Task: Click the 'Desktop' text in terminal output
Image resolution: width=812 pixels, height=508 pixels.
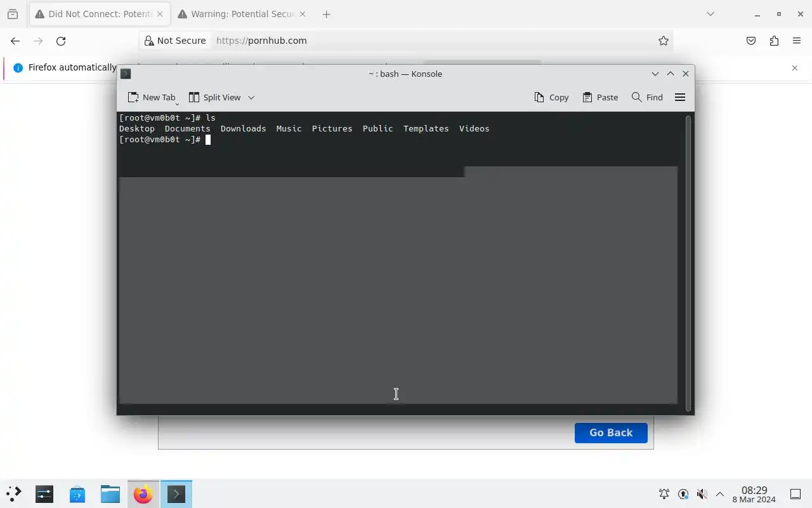Action: pyautogui.click(x=136, y=128)
